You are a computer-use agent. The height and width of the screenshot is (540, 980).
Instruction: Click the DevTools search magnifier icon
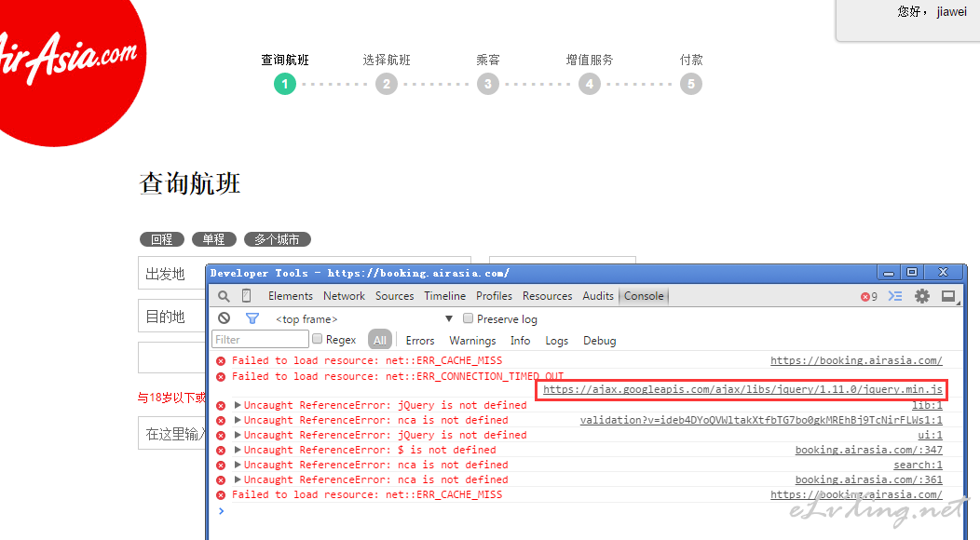click(224, 296)
